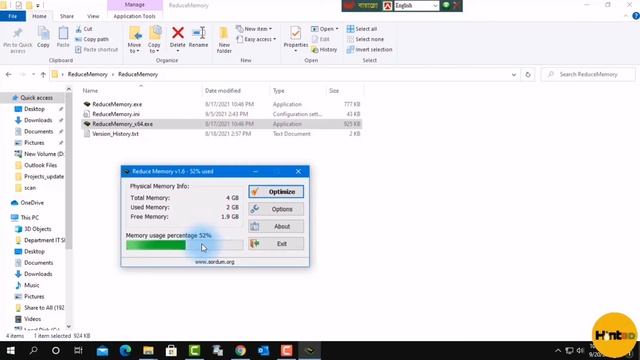
Task: Open Outlook Files folder in sidebar
Action: point(40,165)
